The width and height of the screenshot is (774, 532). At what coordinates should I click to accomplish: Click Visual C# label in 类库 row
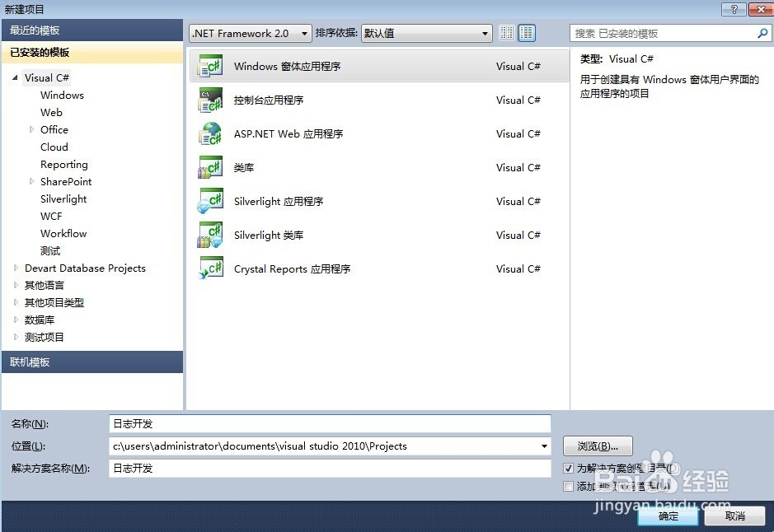[x=518, y=168]
